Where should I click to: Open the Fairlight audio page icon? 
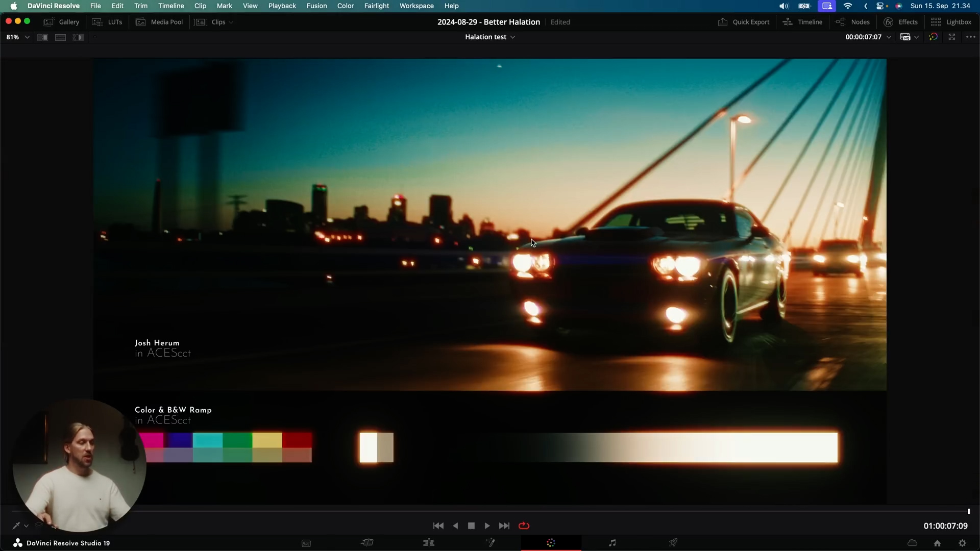click(x=612, y=543)
